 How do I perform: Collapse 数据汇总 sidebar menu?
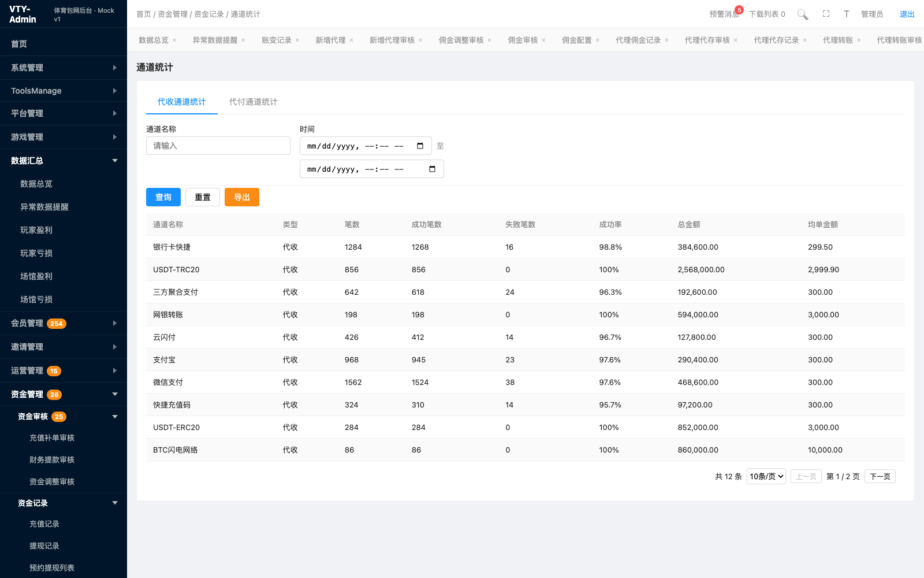[64, 161]
